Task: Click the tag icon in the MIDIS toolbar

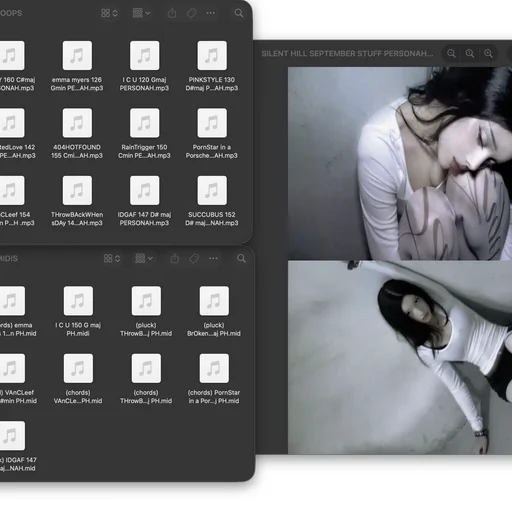Action: (x=194, y=258)
